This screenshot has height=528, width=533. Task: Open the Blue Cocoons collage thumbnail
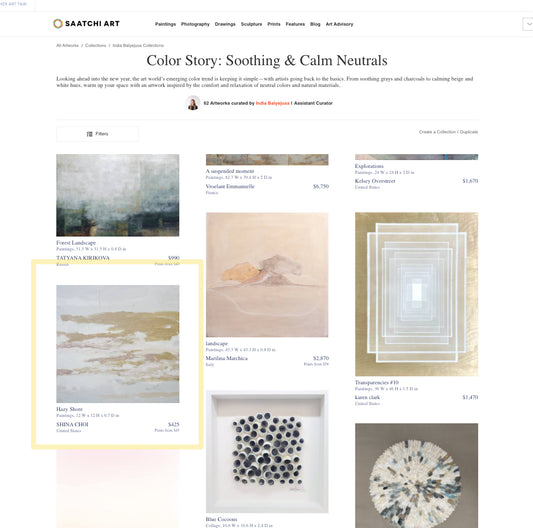pyautogui.click(x=267, y=452)
